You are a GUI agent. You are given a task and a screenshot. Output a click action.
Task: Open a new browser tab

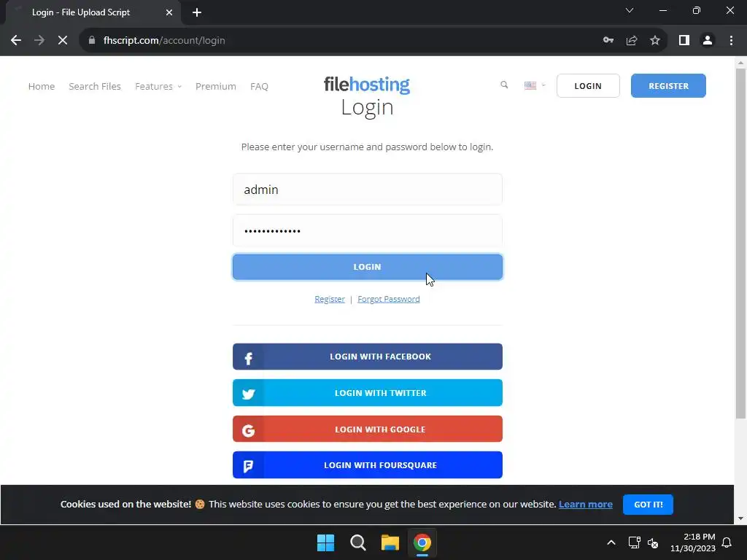pos(197,12)
